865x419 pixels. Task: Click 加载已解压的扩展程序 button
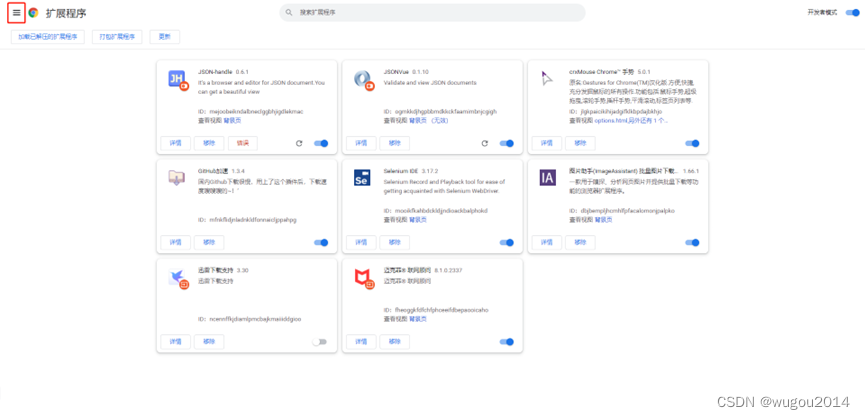click(47, 37)
